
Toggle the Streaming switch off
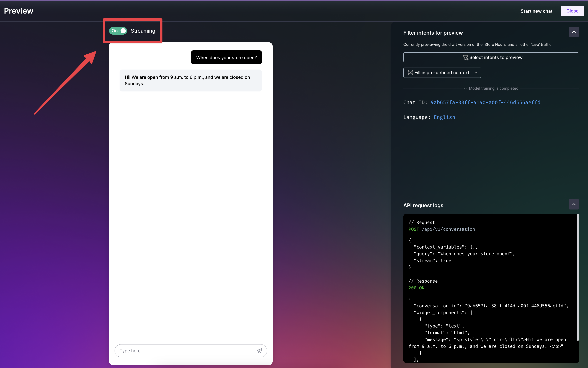(118, 31)
